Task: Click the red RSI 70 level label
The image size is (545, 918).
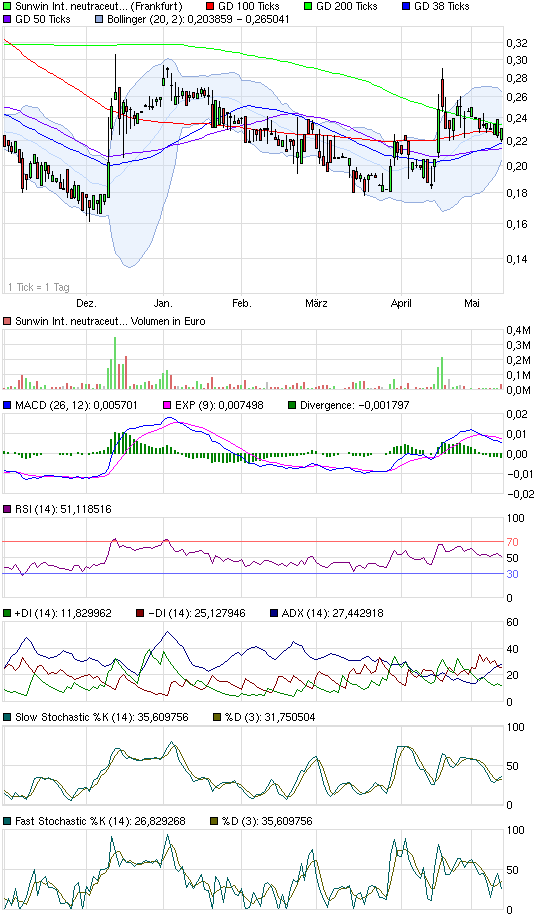Action: click(x=512, y=543)
